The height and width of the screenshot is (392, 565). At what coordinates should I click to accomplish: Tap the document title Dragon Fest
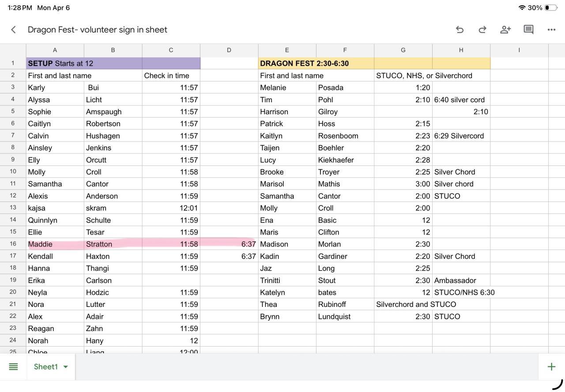(97, 30)
